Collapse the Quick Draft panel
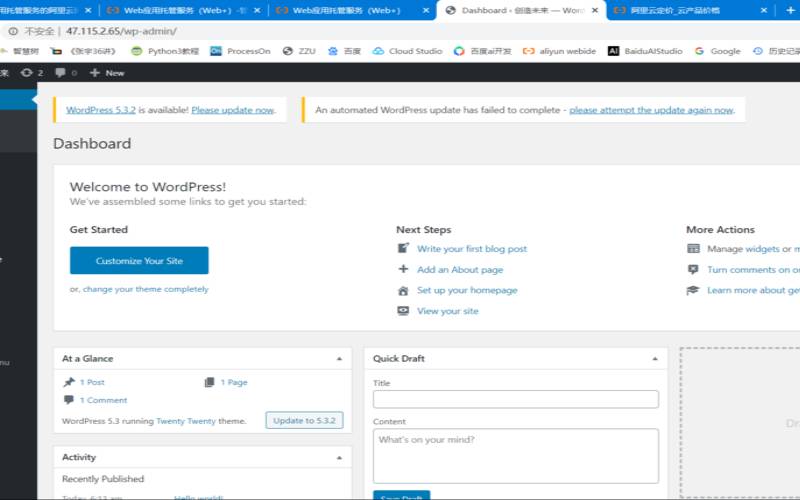The width and height of the screenshot is (800, 500). [x=655, y=359]
